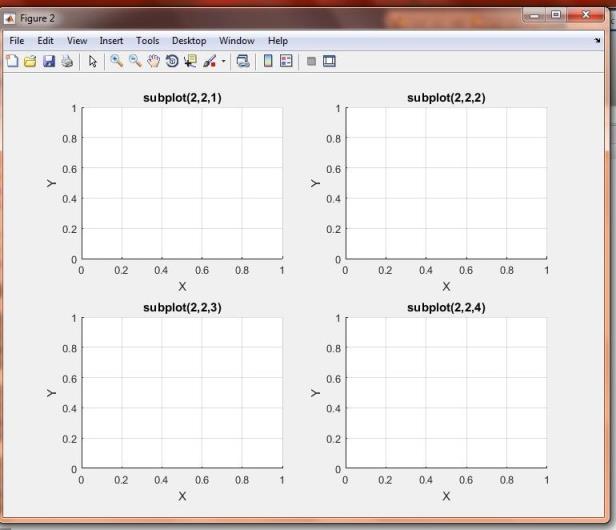Activate the Zoom Out magnifier tool
The image size is (616, 530).
point(135,61)
